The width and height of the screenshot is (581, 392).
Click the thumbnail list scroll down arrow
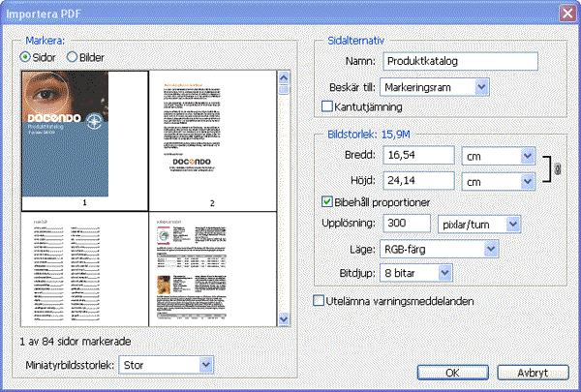284,319
